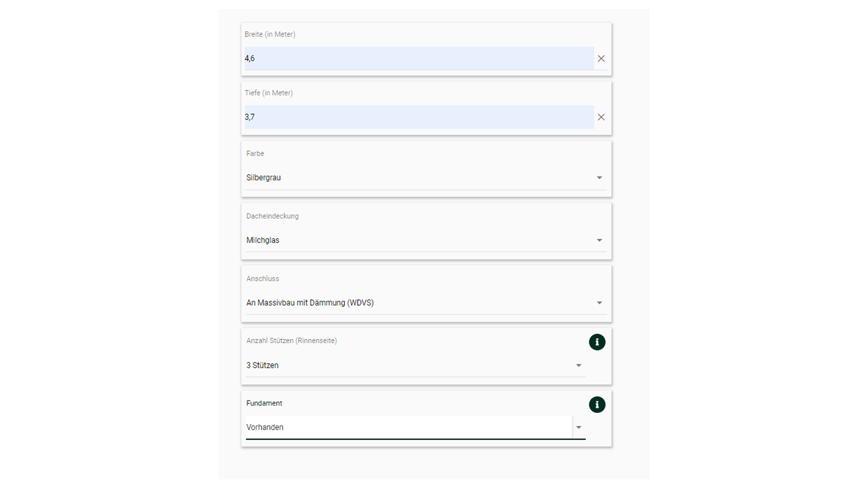The height and width of the screenshot is (488, 868).
Task: Click the Dacheindeckung dropdown arrow
Action: [x=599, y=240]
